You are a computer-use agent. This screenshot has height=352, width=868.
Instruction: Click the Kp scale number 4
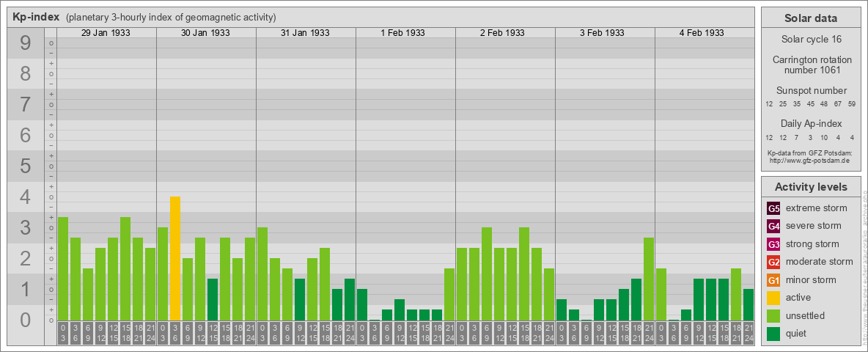coord(25,197)
